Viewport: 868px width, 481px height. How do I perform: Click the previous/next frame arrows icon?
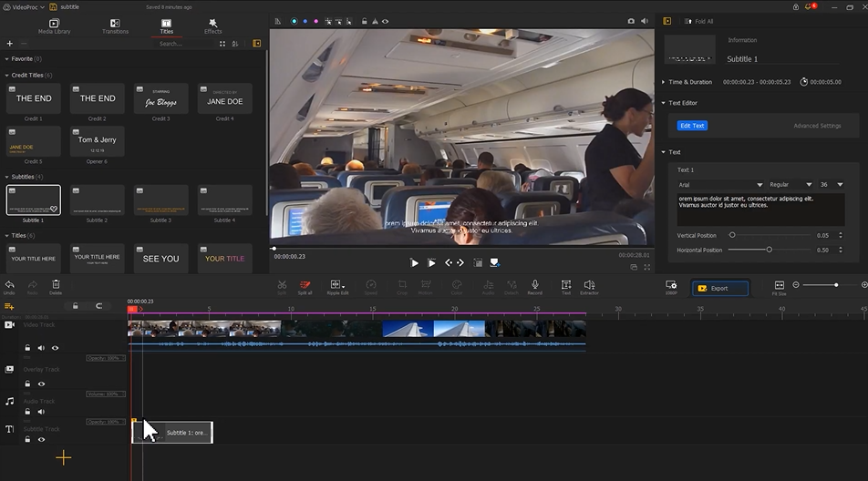tap(454, 262)
